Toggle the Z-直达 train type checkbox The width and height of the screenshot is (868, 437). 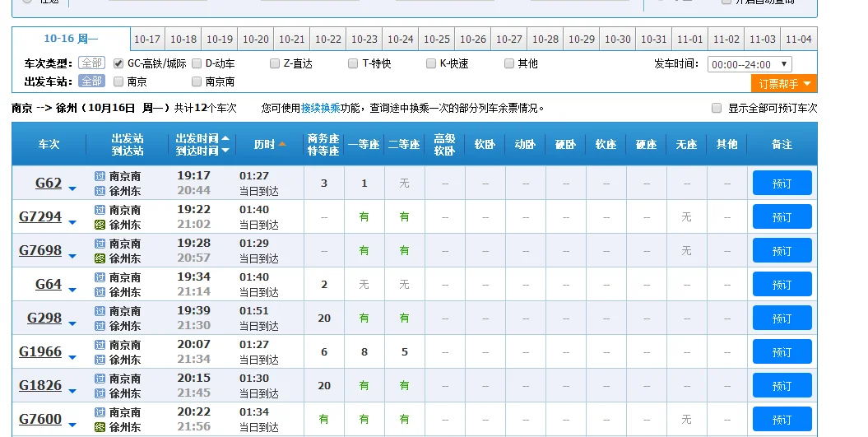(x=275, y=63)
